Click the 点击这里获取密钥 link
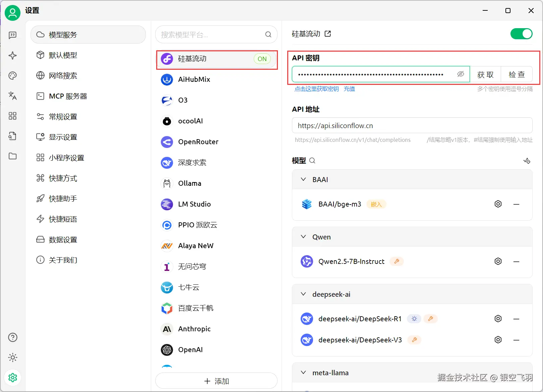543x392 pixels. coord(316,89)
